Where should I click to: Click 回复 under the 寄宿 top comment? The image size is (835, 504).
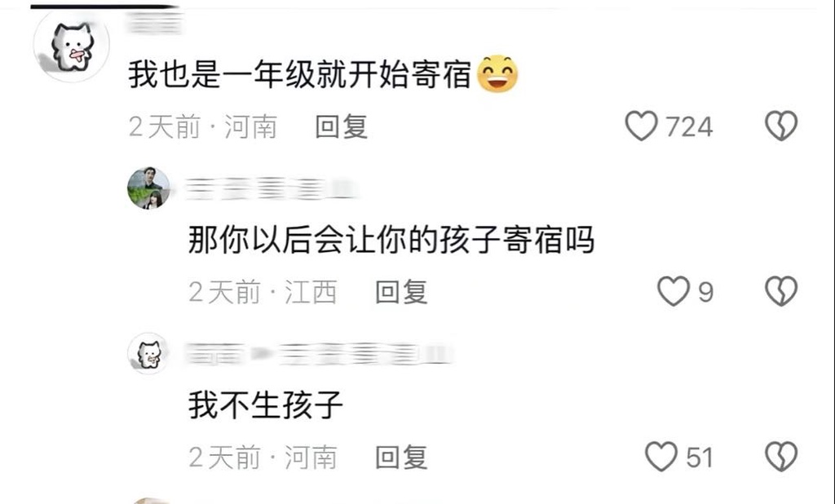tap(342, 126)
